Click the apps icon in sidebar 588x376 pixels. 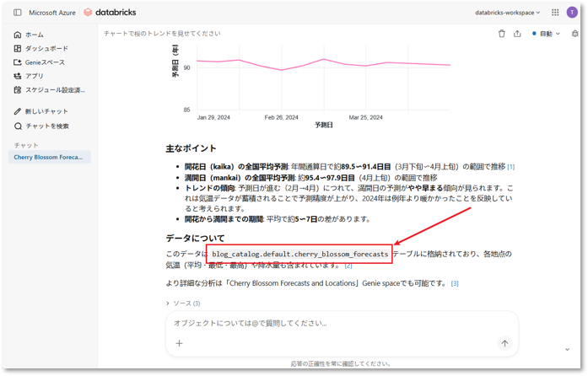[x=17, y=76]
